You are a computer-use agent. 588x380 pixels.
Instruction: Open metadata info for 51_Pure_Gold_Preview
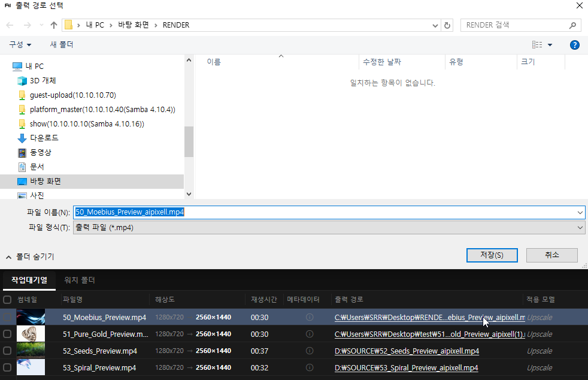[310, 334]
